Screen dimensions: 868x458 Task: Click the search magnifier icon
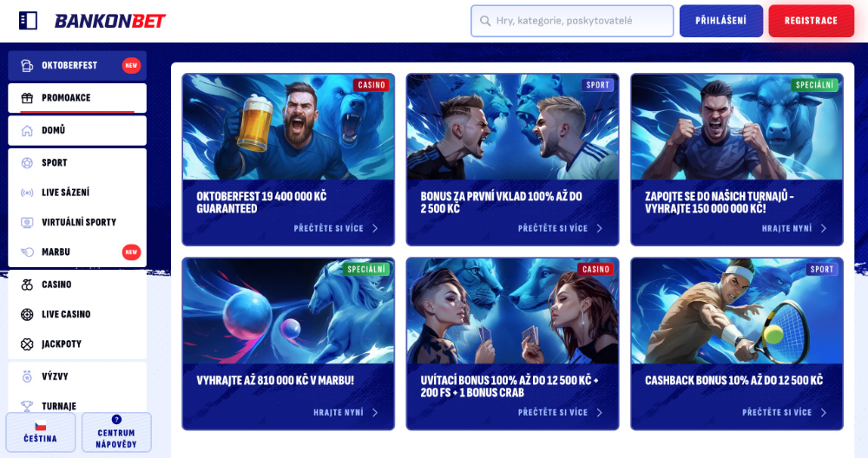click(x=485, y=21)
